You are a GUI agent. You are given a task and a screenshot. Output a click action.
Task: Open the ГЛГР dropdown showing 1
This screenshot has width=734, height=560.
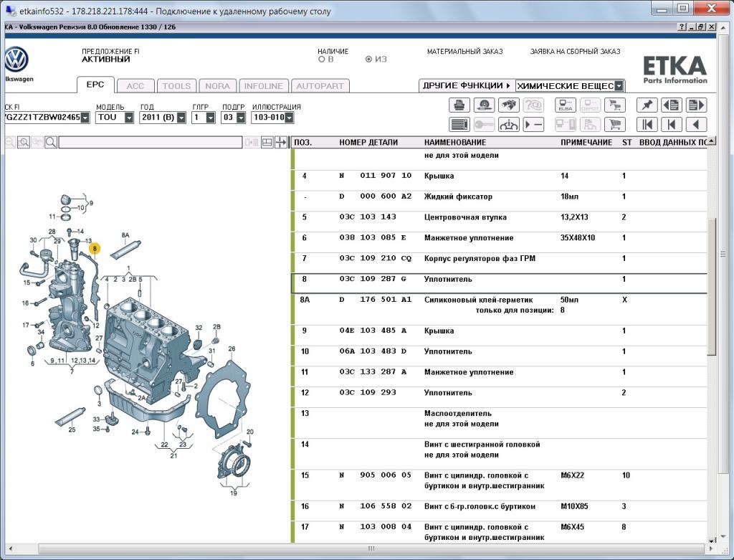[x=210, y=118]
